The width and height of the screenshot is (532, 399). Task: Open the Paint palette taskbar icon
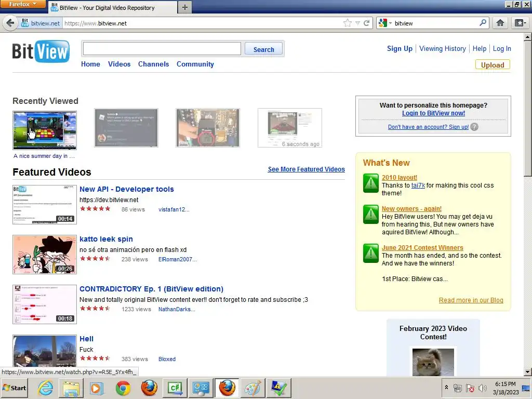pyautogui.click(x=253, y=388)
